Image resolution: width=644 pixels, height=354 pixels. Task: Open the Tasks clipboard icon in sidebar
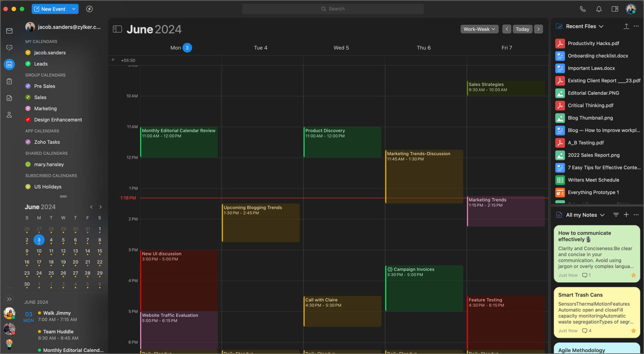click(9, 81)
